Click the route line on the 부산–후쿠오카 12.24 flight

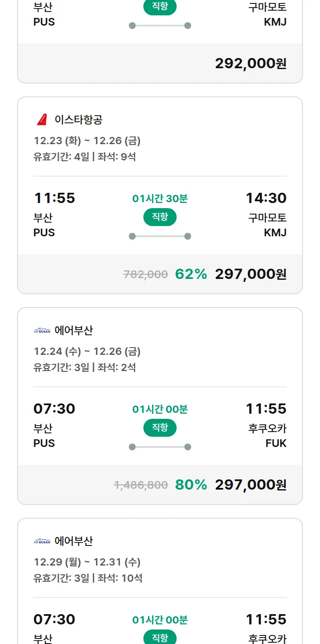(160, 447)
